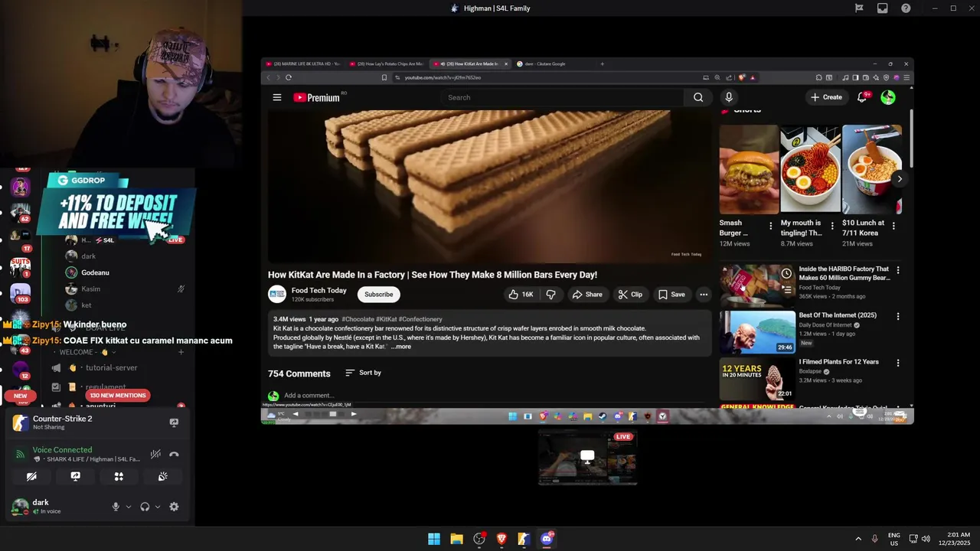Open the YouTube hamburger guide menu
This screenshot has height=551, width=980.
point(277,97)
